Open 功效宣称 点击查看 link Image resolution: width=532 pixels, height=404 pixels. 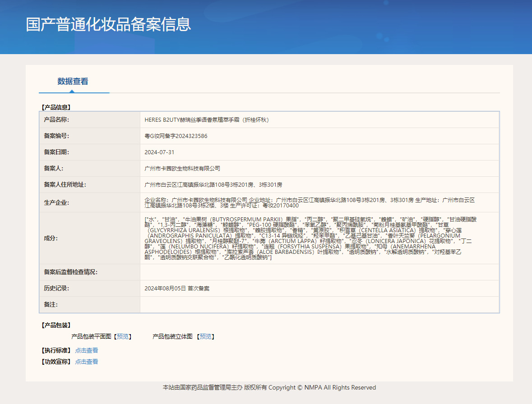pyautogui.click(x=87, y=362)
